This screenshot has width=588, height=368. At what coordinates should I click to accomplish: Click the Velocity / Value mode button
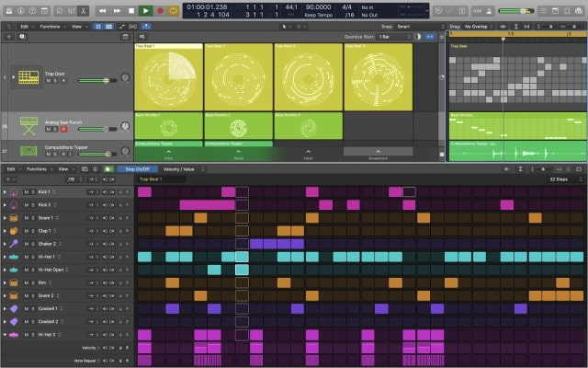(x=178, y=169)
